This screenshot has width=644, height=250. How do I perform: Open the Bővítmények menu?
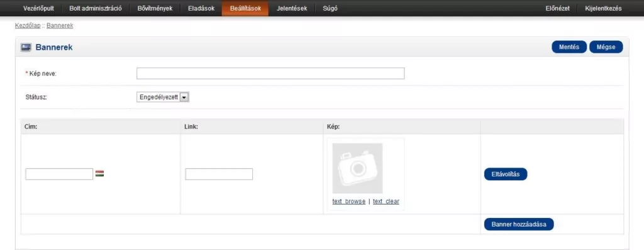tap(155, 8)
